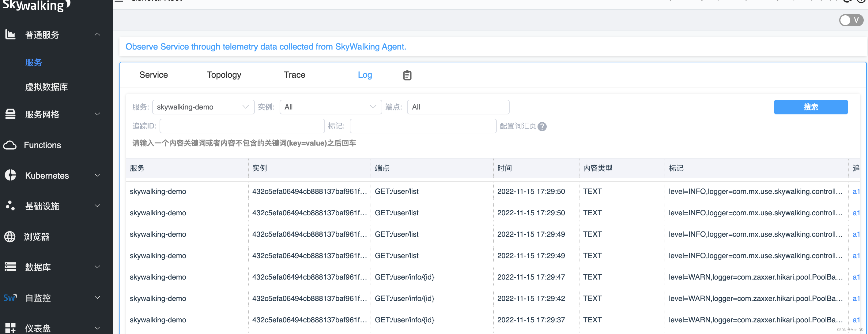Click the 普通服务 chart icon in sidebar
868x334 pixels.
click(10, 34)
